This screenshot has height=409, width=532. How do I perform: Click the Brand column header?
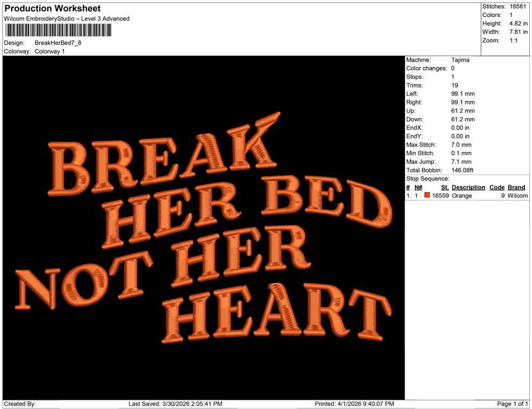click(x=516, y=187)
